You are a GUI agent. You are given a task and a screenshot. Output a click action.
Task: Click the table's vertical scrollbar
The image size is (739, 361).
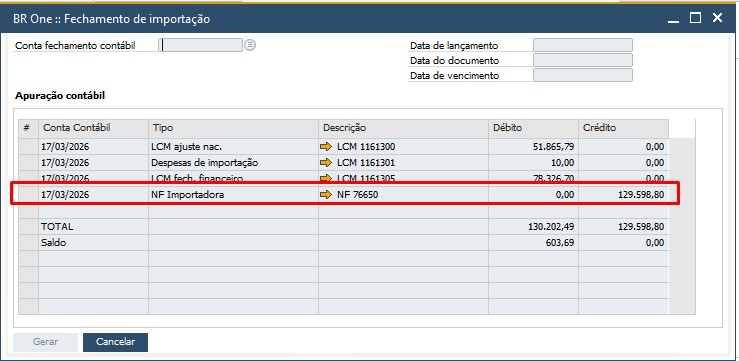point(682,226)
